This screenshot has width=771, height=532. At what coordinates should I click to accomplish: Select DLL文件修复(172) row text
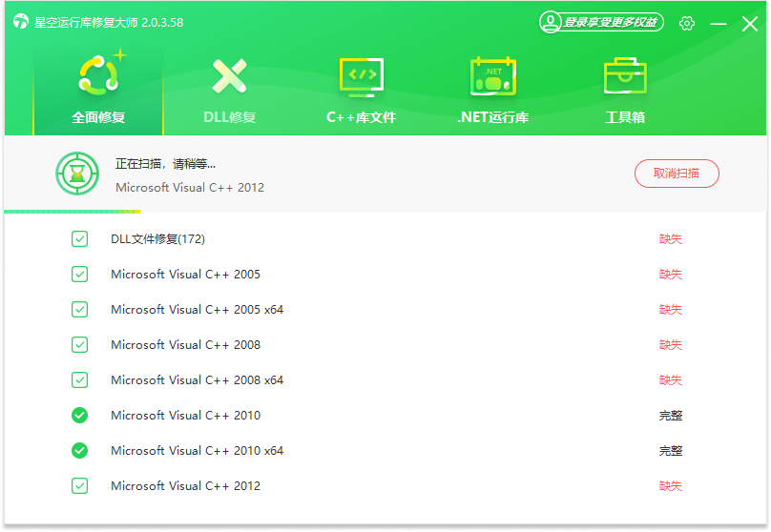(x=157, y=239)
